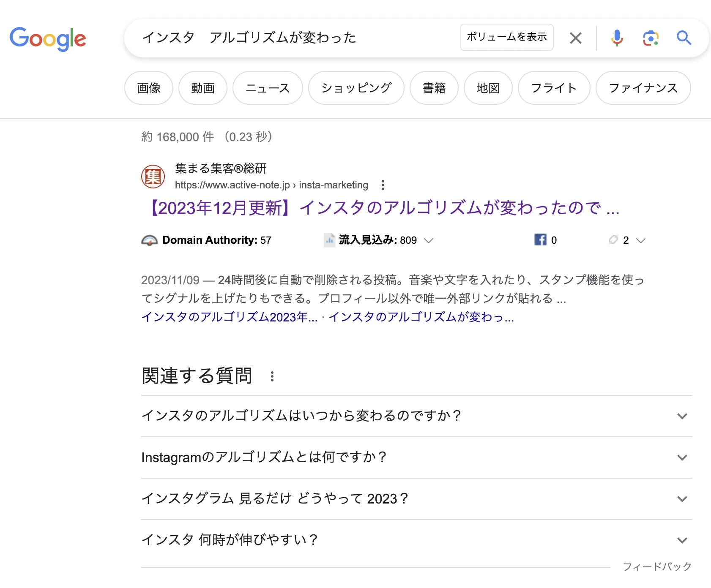Open three-dot menu beside 関連する質問
The width and height of the screenshot is (711, 588).
tap(272, 376)
